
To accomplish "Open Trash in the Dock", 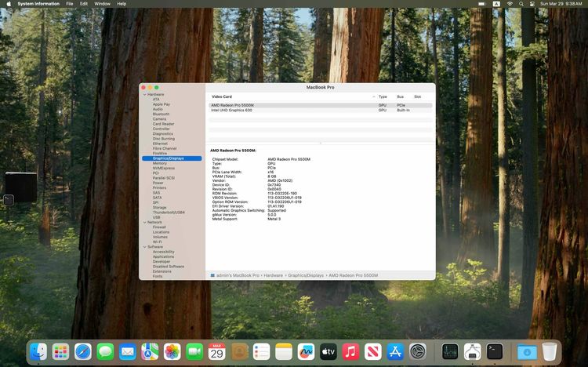I will pos(550,352).
